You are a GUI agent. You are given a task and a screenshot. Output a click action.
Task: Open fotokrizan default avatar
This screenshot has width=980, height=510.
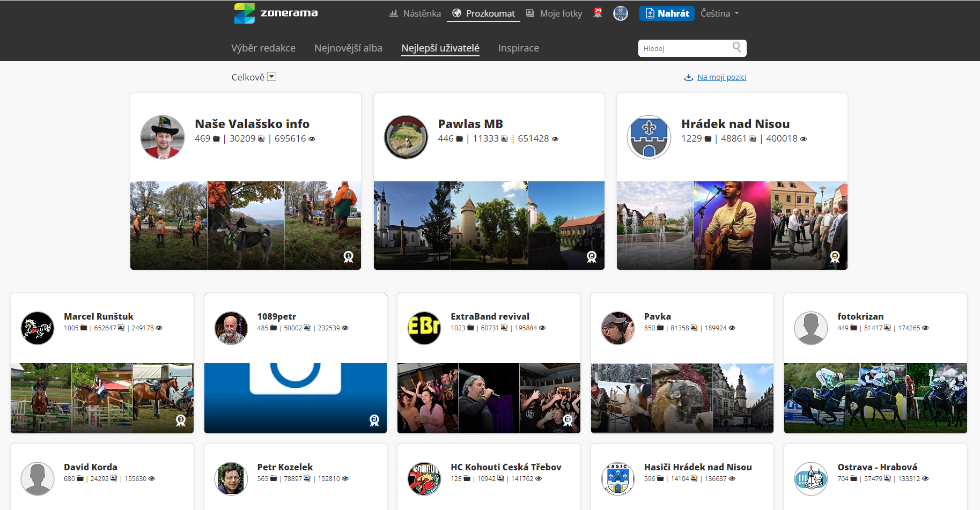pos(811,328)
